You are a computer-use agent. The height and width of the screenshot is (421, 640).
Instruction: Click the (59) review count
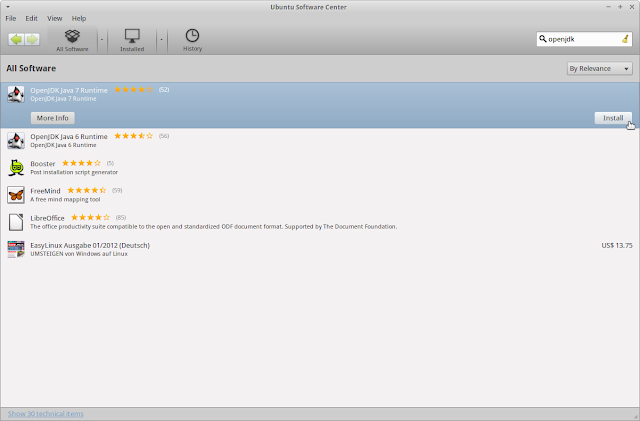117,190
